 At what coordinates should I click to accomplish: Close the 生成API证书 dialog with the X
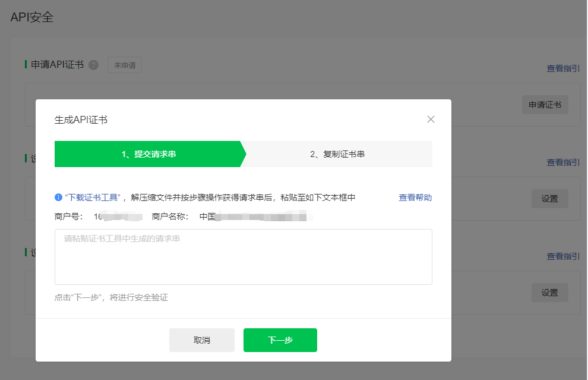coord(431,120)
